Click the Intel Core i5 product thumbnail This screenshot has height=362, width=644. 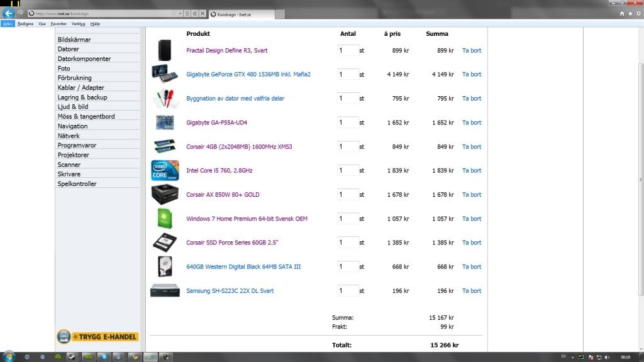[165, 170]
